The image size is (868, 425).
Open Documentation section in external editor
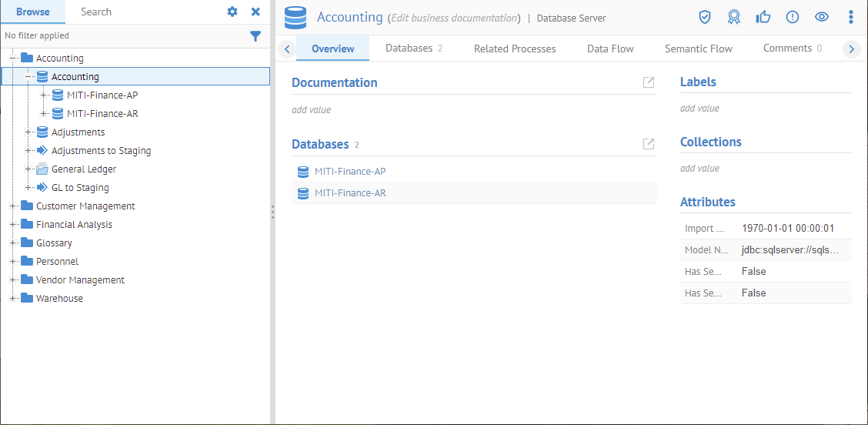(x=649, y=82)
